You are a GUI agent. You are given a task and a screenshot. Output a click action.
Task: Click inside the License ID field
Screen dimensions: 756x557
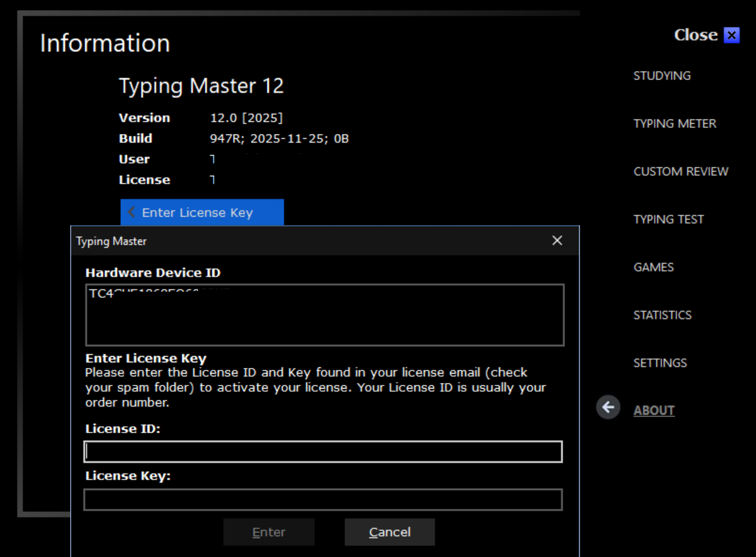tap(322, 451)
